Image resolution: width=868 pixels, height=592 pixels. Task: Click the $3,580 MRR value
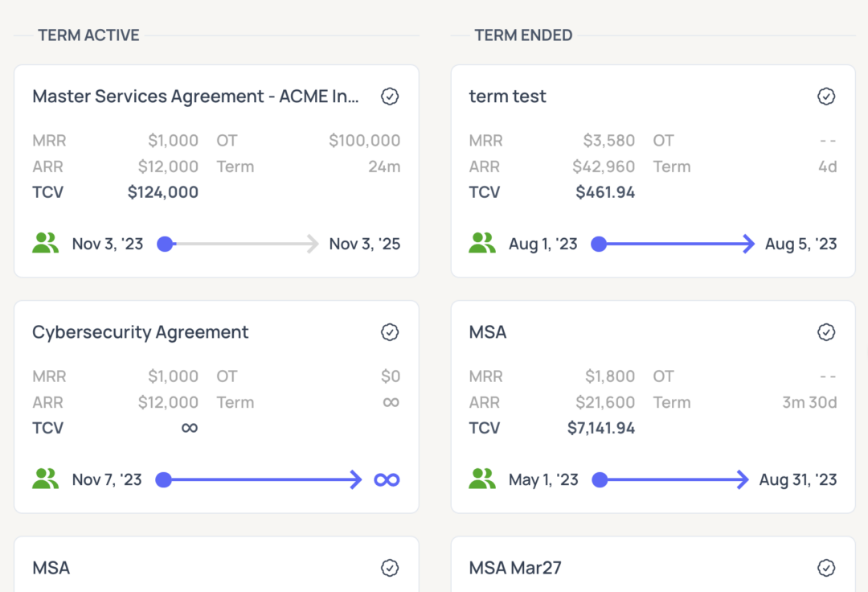tap(609, 141)
